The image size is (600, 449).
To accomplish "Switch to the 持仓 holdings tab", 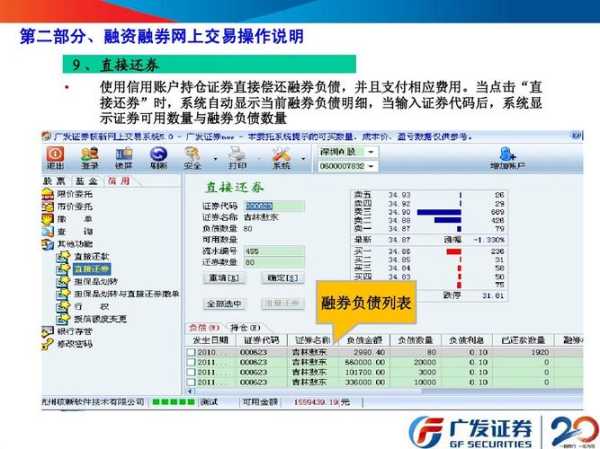I will pos(240,327).
